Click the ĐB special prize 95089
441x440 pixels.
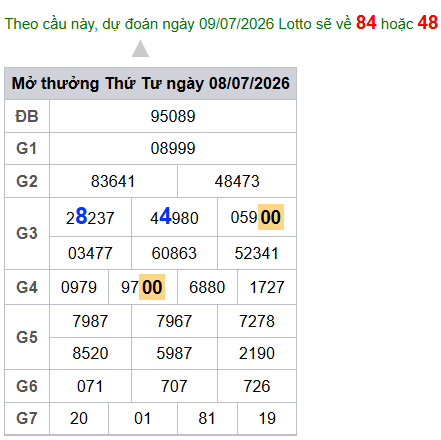click(x=173, y=116)
